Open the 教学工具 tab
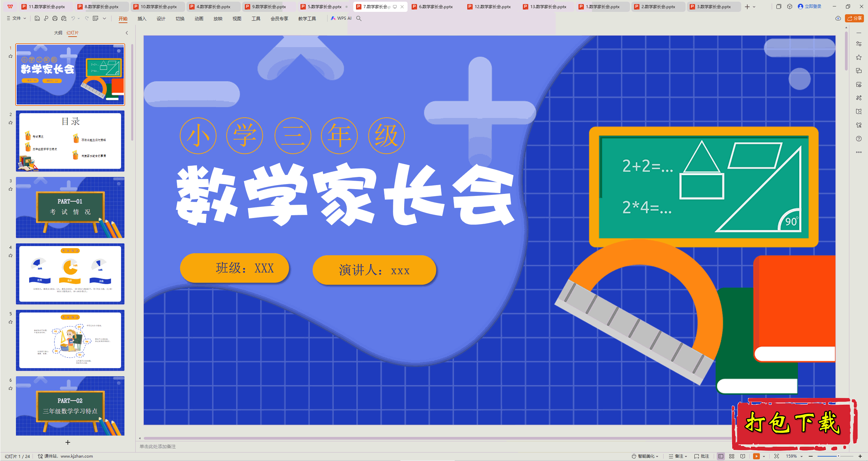Viewport: 868px width, 461px height. tap(307, 19)
